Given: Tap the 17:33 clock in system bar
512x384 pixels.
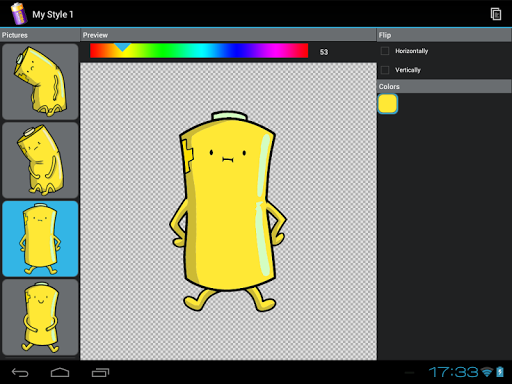Looking at the screenshot, I should (x=453, y=372).
